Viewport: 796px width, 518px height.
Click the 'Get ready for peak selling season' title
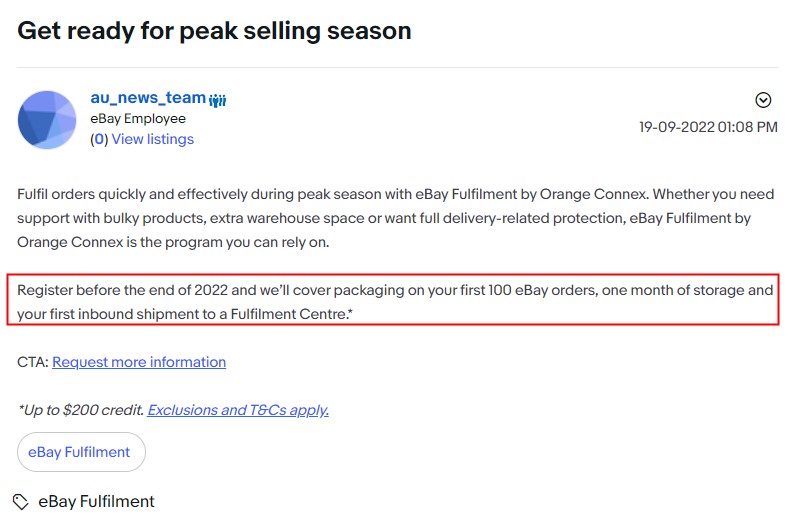tap(214, 30)
